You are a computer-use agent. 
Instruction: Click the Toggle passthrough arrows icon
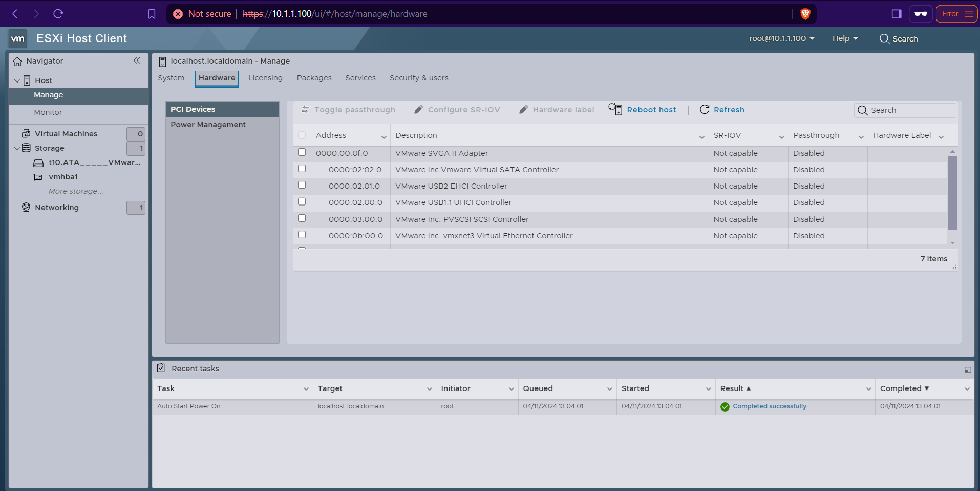point(305,109)
